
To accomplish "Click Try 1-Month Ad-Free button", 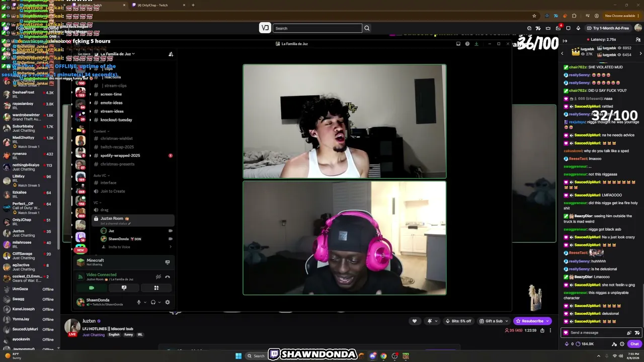I will (x=607, y=28).
